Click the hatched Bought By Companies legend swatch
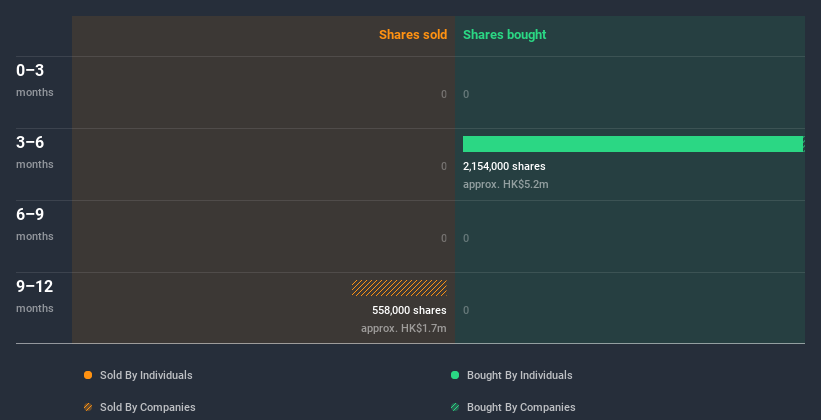 (455, 407)
